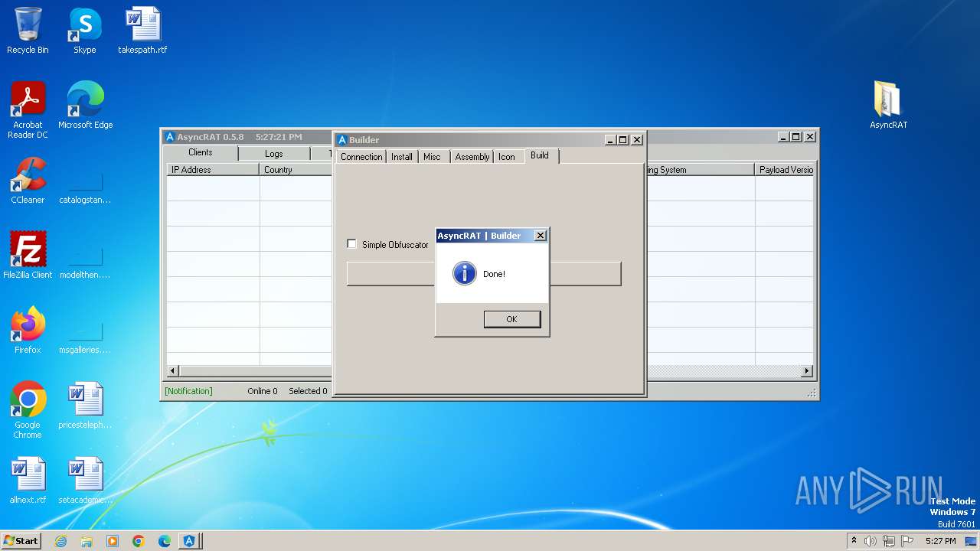Image resolution: width=980 pixels, height=551 pixels.
Task: Open the volume control tray icon
Action: (871, 541)
